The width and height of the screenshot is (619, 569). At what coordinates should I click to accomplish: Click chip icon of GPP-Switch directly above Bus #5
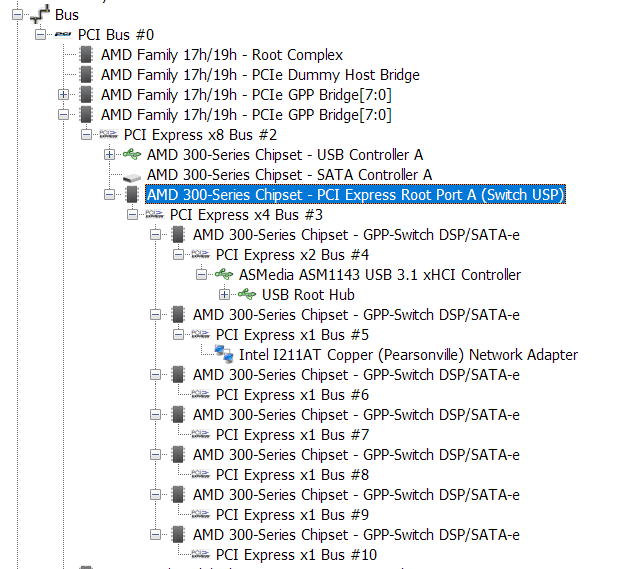[x=178, y=315]
